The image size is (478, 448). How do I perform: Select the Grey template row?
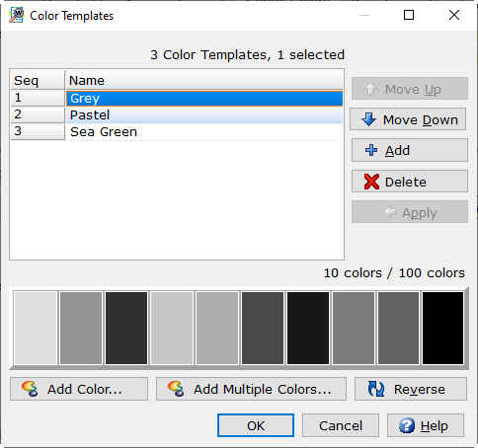coord(204,99)
